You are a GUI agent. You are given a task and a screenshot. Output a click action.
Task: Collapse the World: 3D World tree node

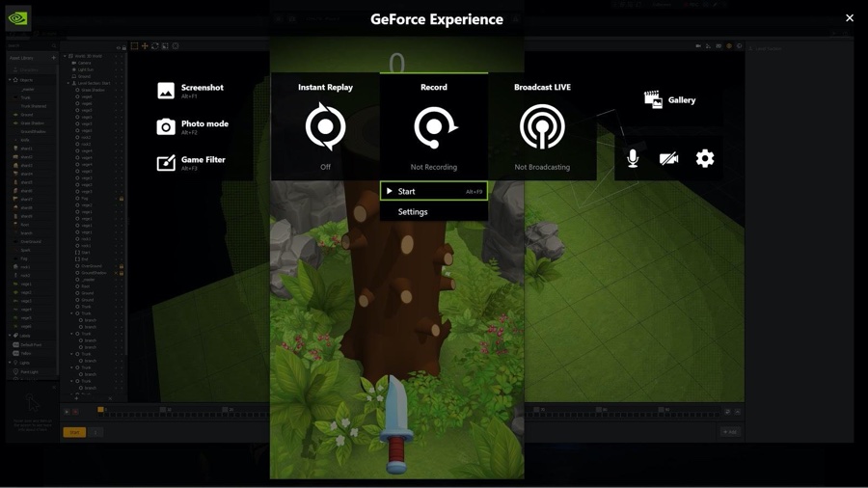(x=65, y=56)
